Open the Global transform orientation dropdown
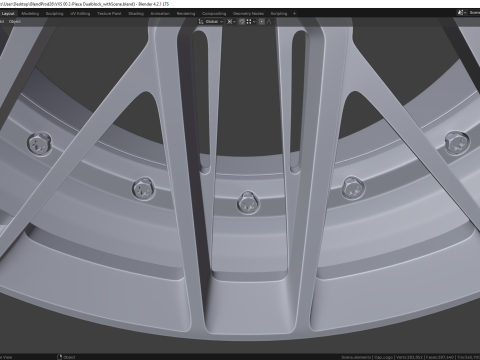 pyautogui.click(x=214, y=22)
